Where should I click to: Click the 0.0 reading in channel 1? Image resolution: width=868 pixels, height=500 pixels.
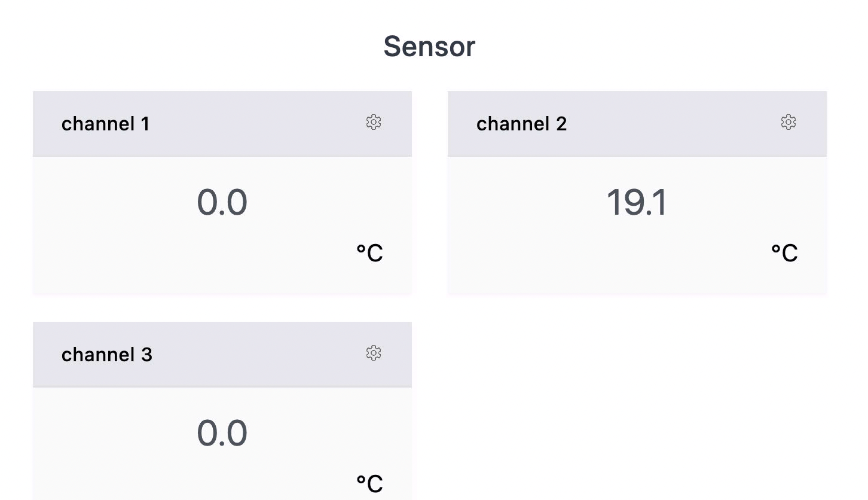222,203
